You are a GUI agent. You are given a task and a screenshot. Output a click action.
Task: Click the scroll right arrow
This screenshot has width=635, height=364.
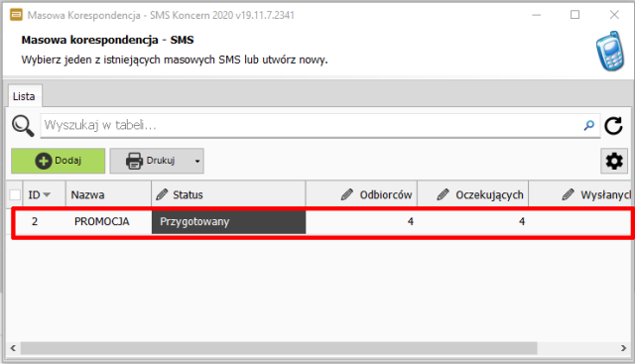pos(623,348)
